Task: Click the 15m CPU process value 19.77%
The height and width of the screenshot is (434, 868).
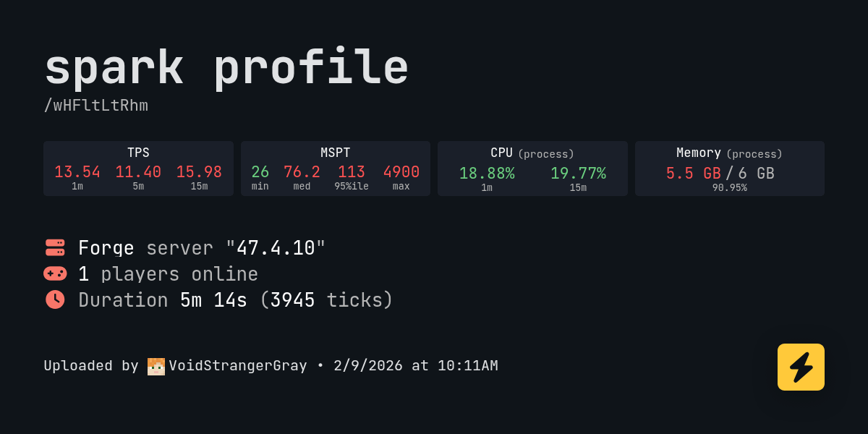Action: pos(578,174)
